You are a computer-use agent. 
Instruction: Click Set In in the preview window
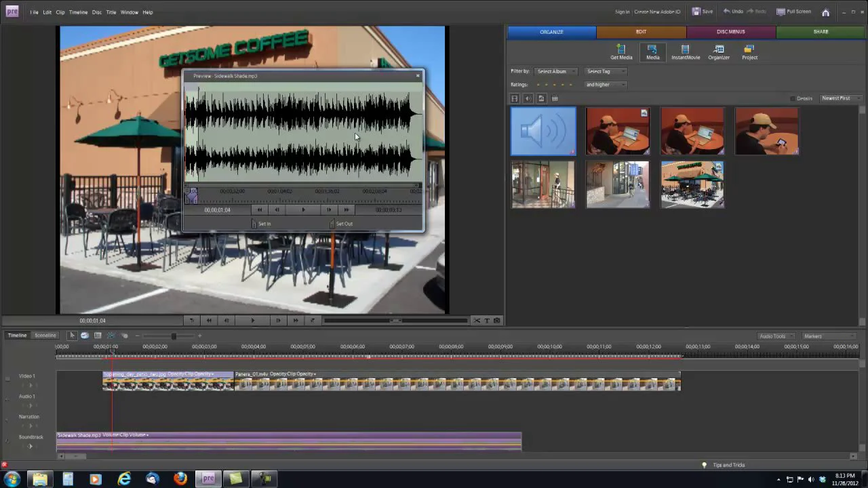(x=262, y=224)
